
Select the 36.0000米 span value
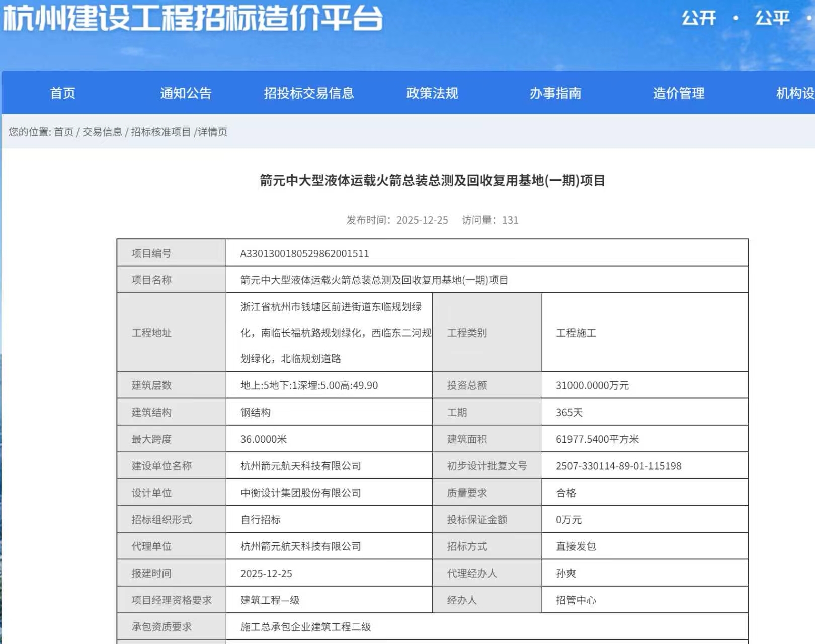click(x=264, y=439)
